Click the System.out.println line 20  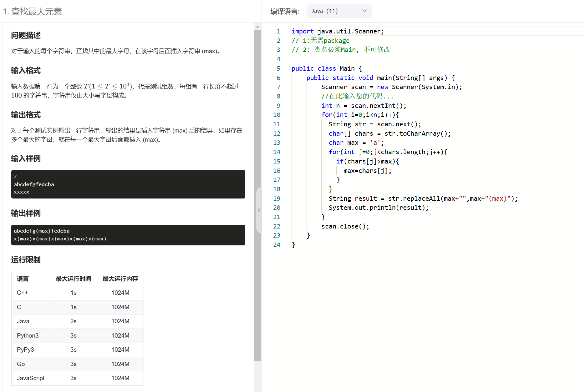tap(378, 208)
